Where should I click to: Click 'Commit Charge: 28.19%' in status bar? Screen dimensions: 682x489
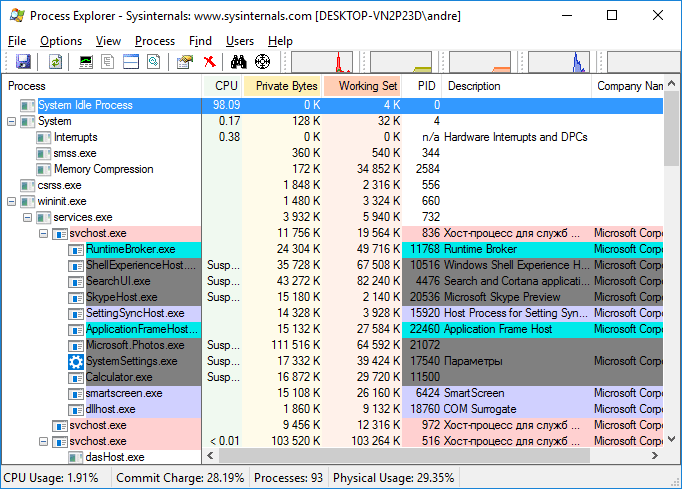click(180, 478)
